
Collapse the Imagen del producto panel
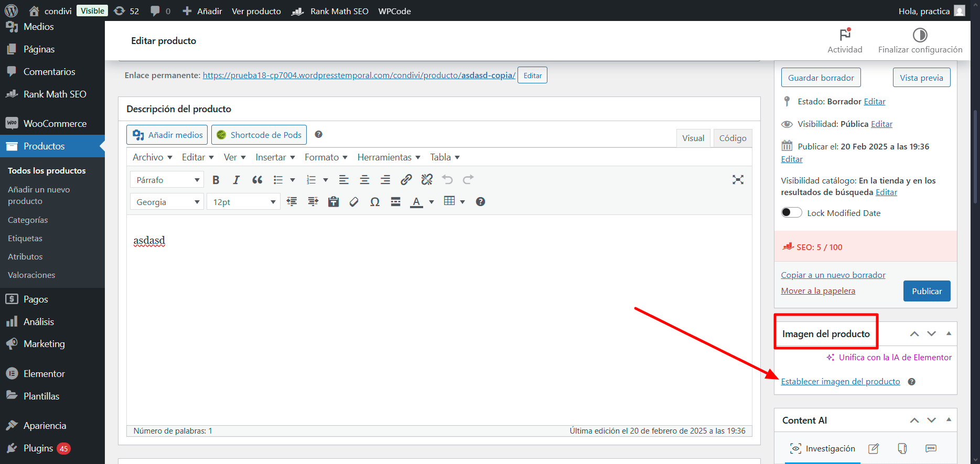949,333
